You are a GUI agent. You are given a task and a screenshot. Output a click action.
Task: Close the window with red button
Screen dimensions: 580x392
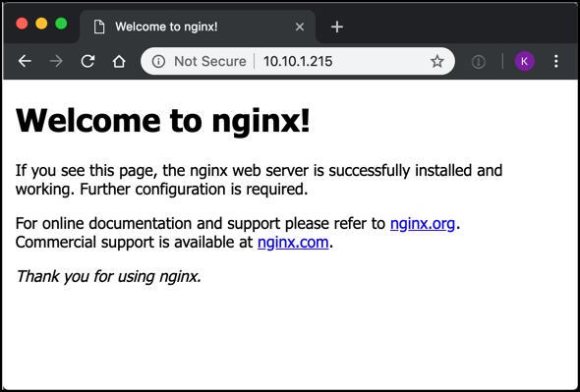tap(22, 24)
